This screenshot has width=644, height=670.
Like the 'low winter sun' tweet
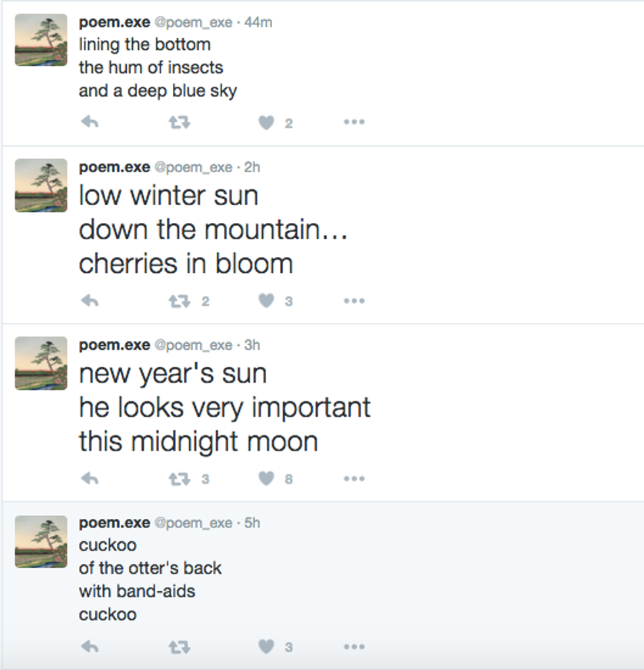click(266, 301)
